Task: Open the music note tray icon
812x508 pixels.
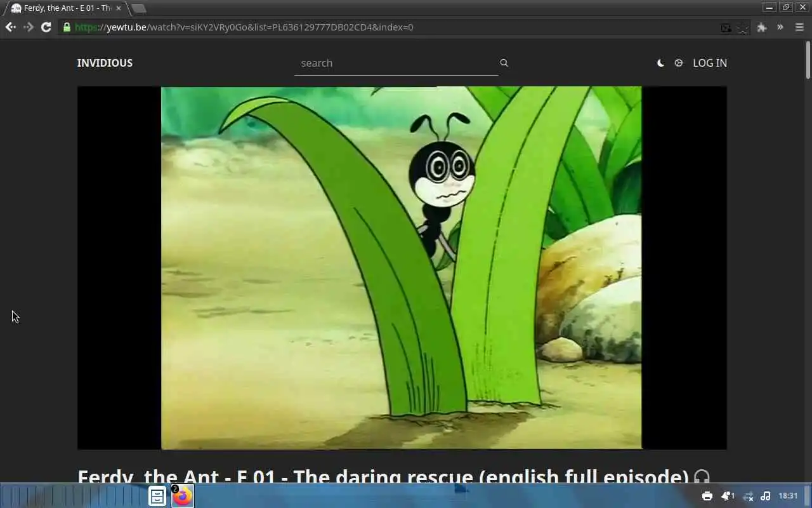Action: point(766,496)
